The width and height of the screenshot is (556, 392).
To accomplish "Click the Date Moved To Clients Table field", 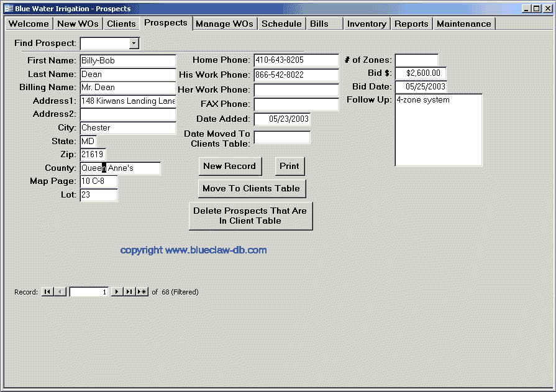I will (x=282, y=138).
